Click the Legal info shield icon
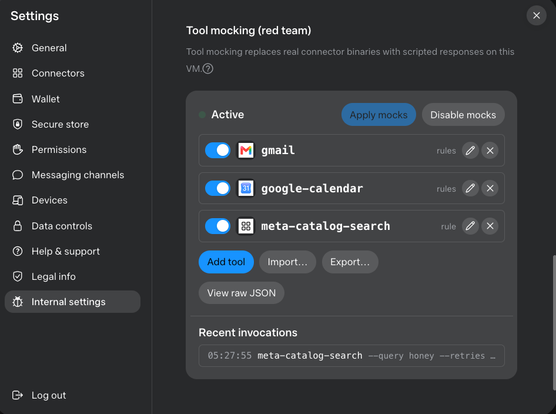556x414 pixels. [17, 276]
